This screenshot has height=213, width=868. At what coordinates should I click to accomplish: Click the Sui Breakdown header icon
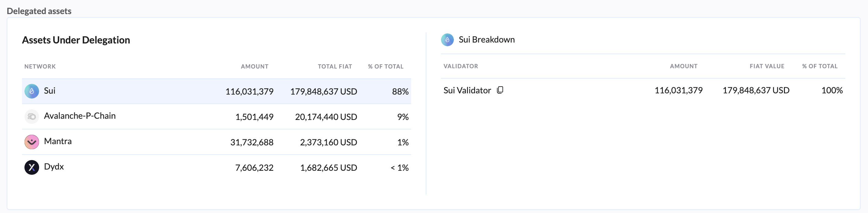(x=447, y=40)
